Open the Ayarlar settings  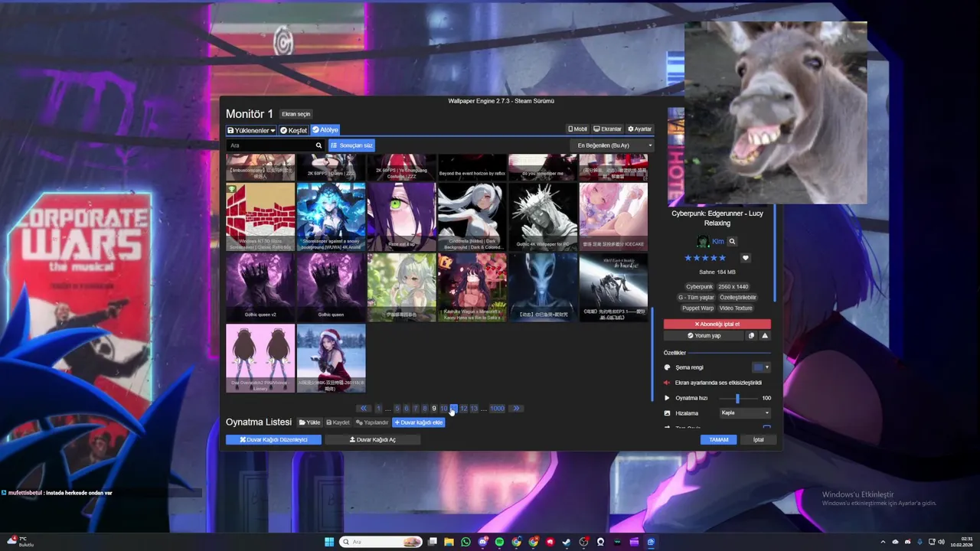pyautogui.click(x=640, y=129)
